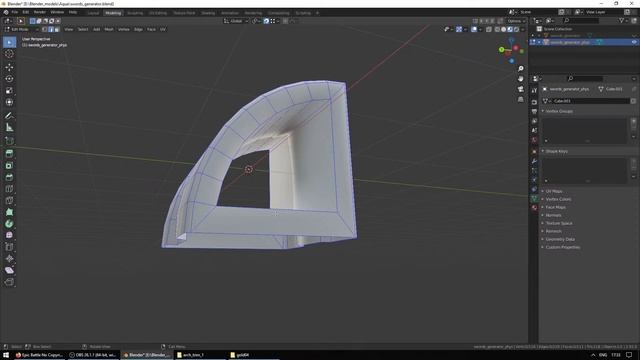Screen dimensions: 640x360
Task: Switch to rendered viewport shading
Action: point(517,29)
